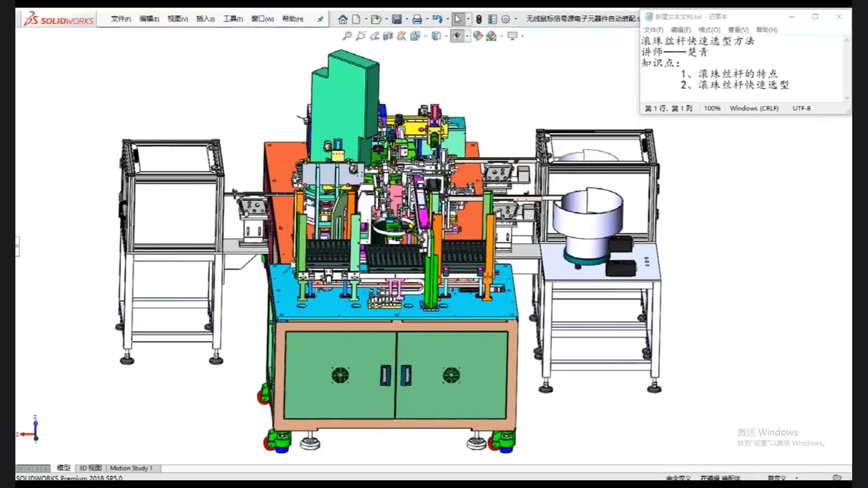Open File Properties list icon
This screenshot has height=488, width=868.
point(492,19)
